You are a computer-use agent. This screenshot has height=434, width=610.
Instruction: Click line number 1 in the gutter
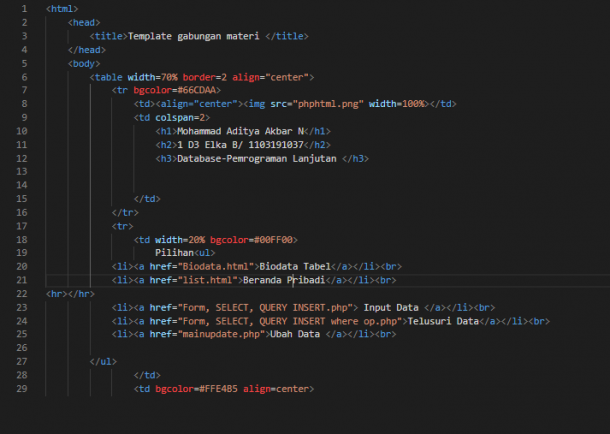pyautogui.click(x=25, y=9)
